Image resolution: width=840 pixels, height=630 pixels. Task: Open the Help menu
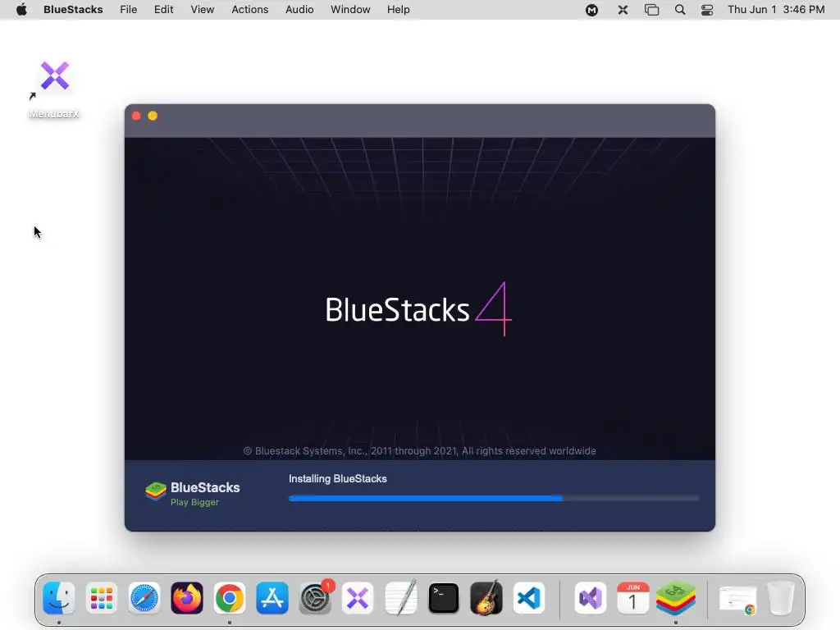(399, 10)
